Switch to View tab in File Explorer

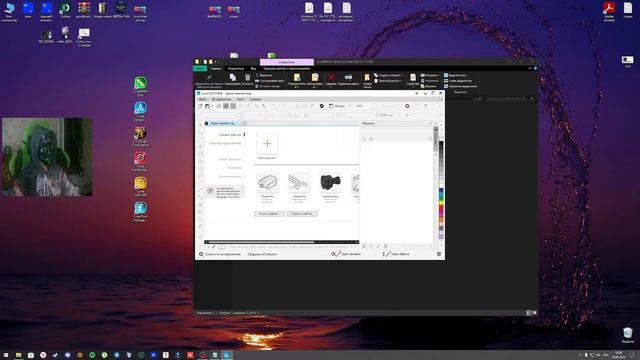pyautogui.click(x=253, y=69)
